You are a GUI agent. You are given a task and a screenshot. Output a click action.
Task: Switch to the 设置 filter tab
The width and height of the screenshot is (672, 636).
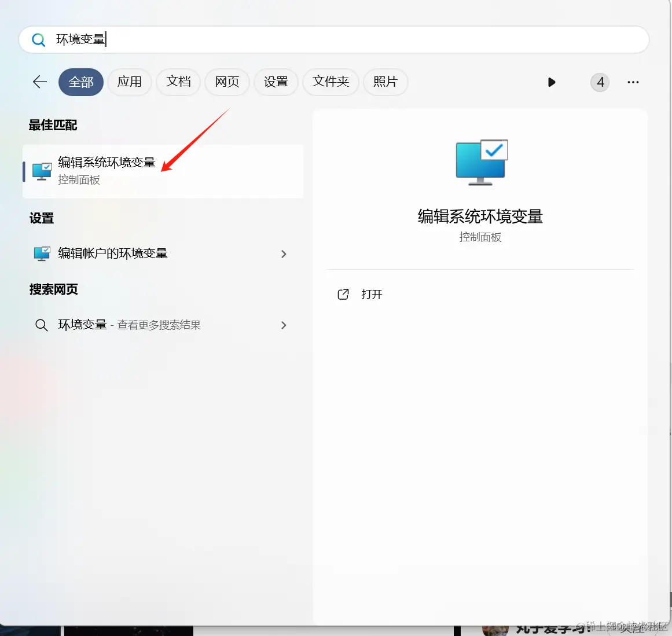tap(276, 82)
